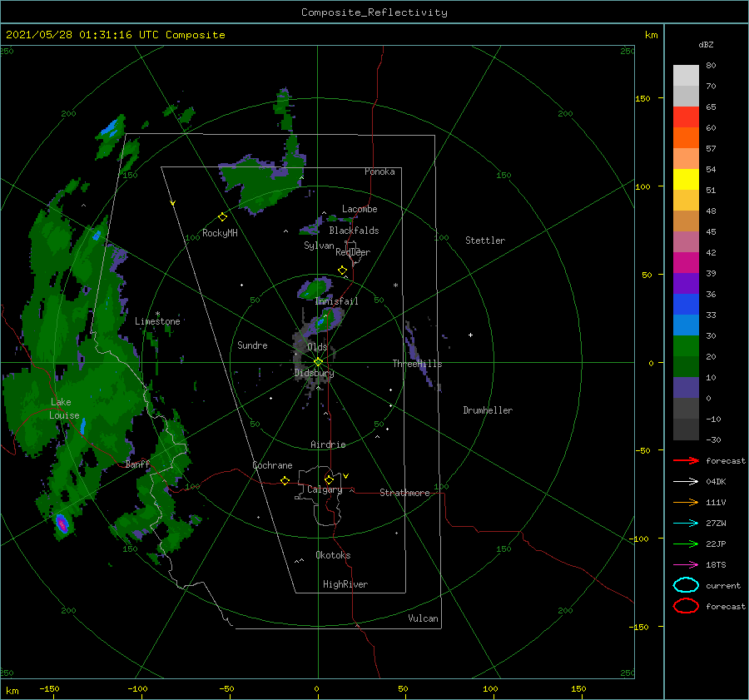
Task: Click the Calgary city label
Action: pos(325,489)
